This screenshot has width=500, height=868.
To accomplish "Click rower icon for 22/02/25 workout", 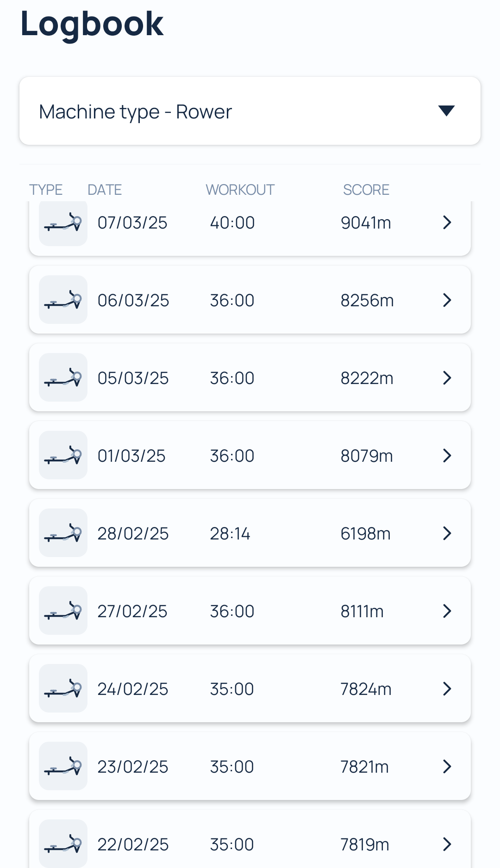I will pyautogui.click(x=63, y=844).
